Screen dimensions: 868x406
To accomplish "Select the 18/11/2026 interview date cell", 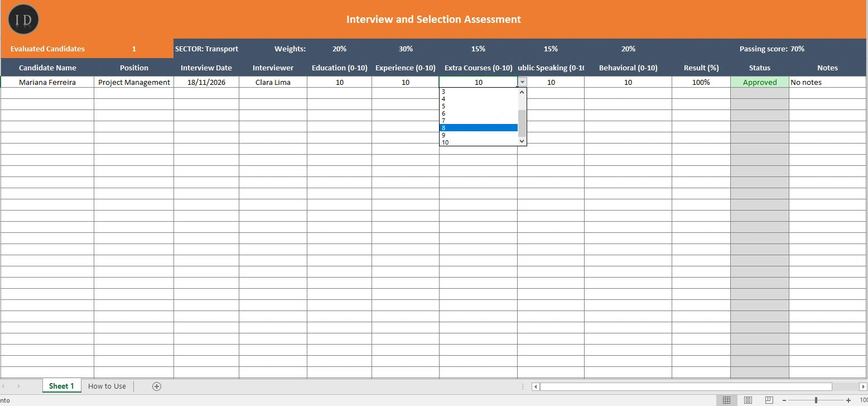I will coord(206,82).
